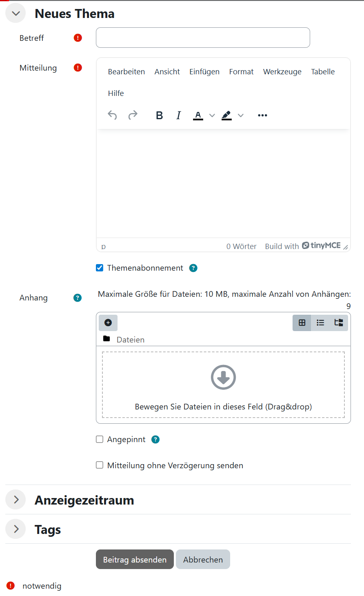
Task: Open the Einfügen menu
Action: (204, 72)
